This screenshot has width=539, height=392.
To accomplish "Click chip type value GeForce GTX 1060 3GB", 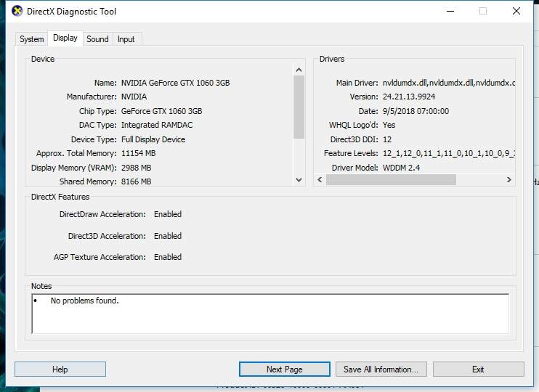I will [161, 111].
